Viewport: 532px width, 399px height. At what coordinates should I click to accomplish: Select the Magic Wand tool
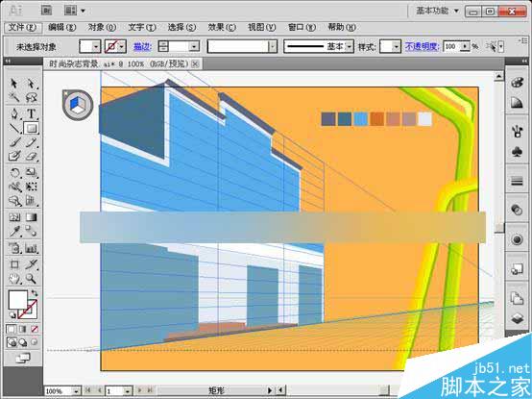coord(14,98)
